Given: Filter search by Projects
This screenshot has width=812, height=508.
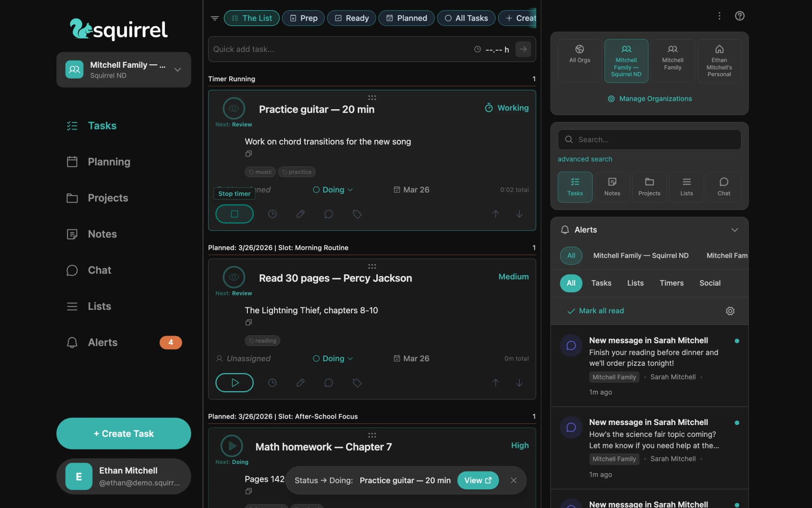Looking at the screenshot, I should pos(649,187).
